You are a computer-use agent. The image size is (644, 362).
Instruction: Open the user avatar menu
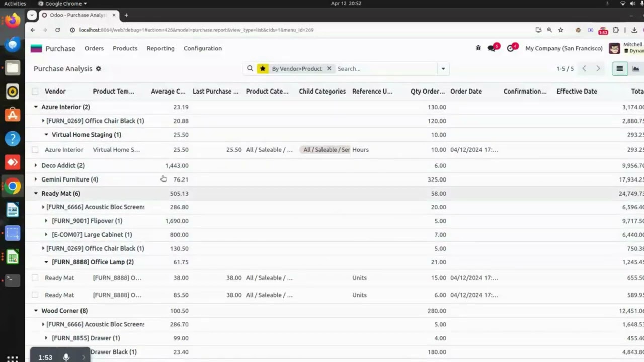click(x=614, y=48)
